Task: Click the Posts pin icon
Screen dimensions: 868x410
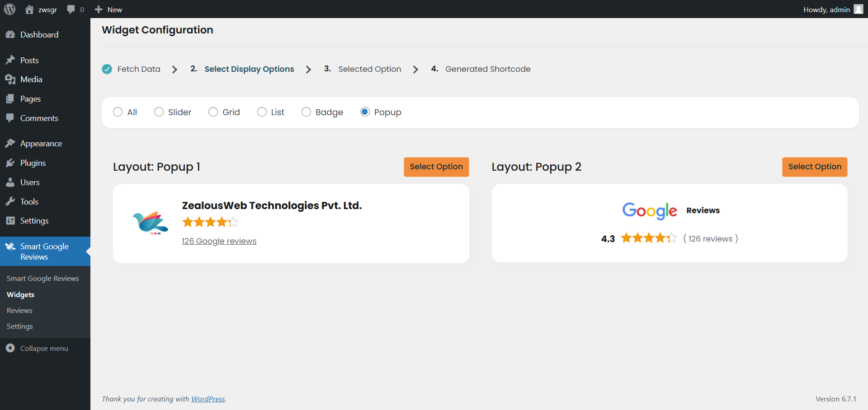Action: [x=10, y=60]
